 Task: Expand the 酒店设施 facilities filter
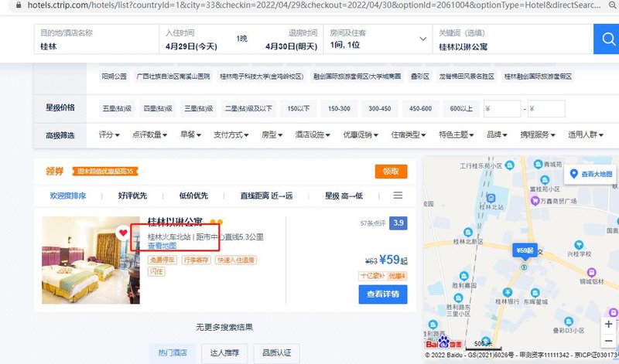tap(313, 135)
